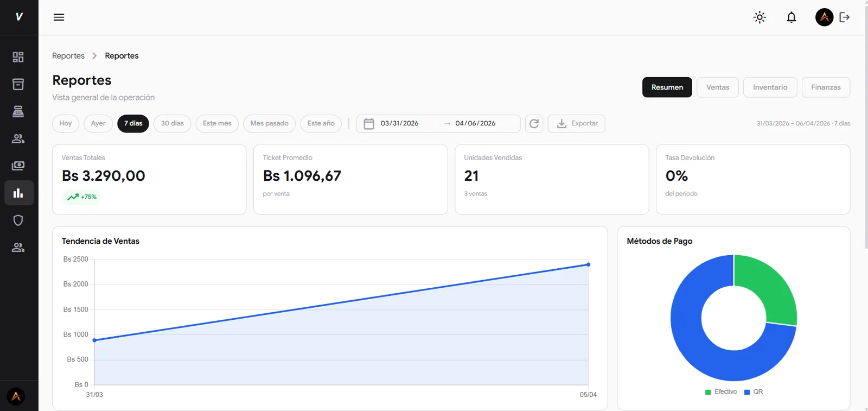The width and height of the screenshot is (868, 411).
Task: Open the shield icon in the sidebar
Action: [x=18, y=220]
